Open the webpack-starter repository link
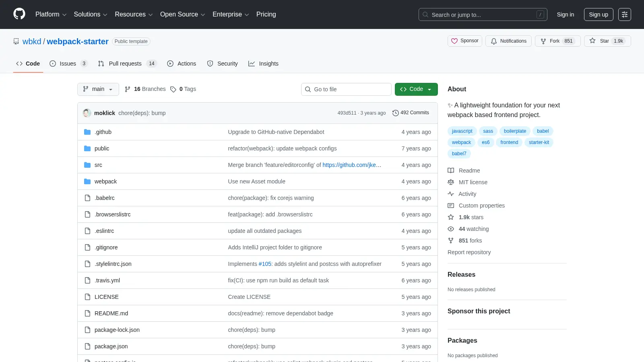 coord(78,41)
